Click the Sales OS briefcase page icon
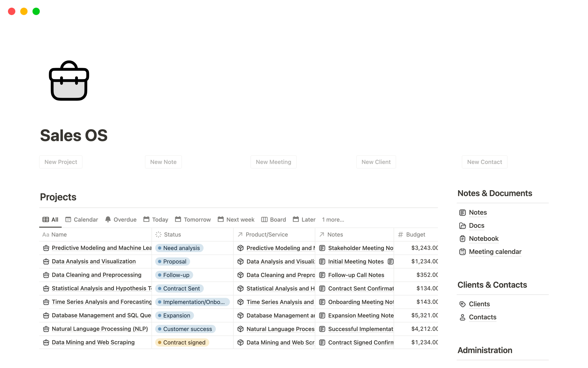Viewport: 588px width, 368px height. point(69,81)
